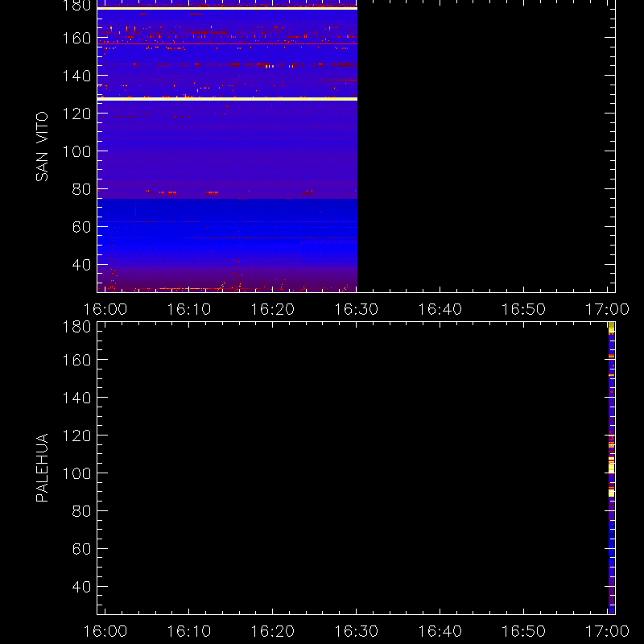Click 16:20 under the San Vito plot
Viewport: 644px width, 644px height.
click(273, 309)
